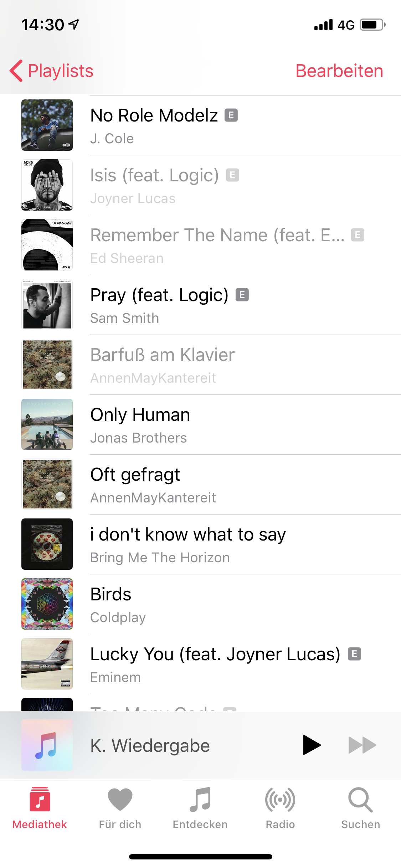Go back to Playlists
The image size is (401, 868).
click(52, 71)
